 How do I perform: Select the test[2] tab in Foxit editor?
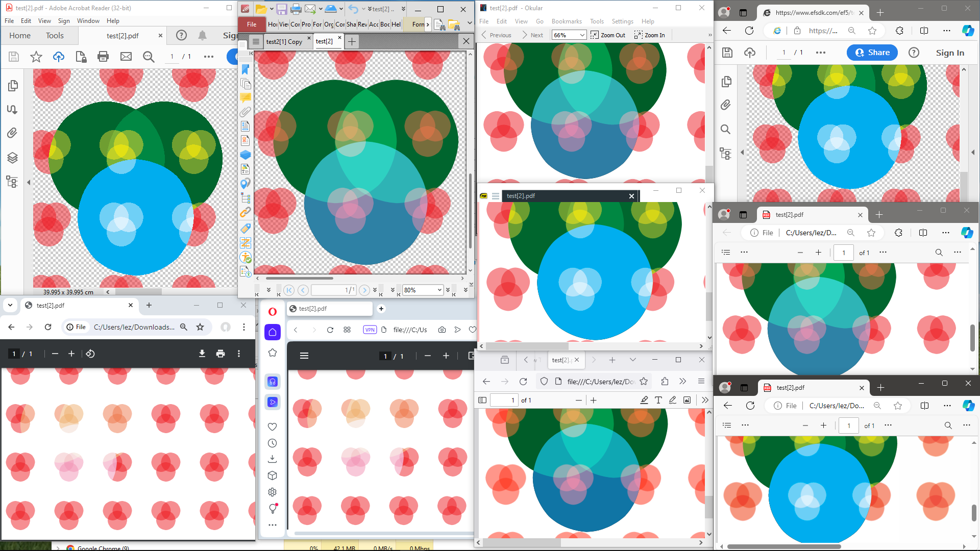coord(325,41)
